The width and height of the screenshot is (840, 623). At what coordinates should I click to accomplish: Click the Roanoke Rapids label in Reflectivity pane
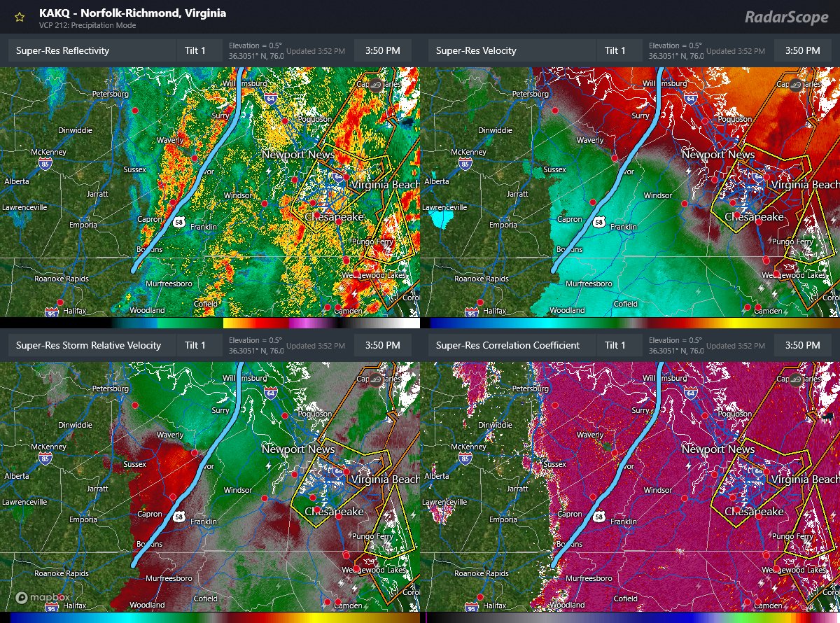(x=62, y=279)
